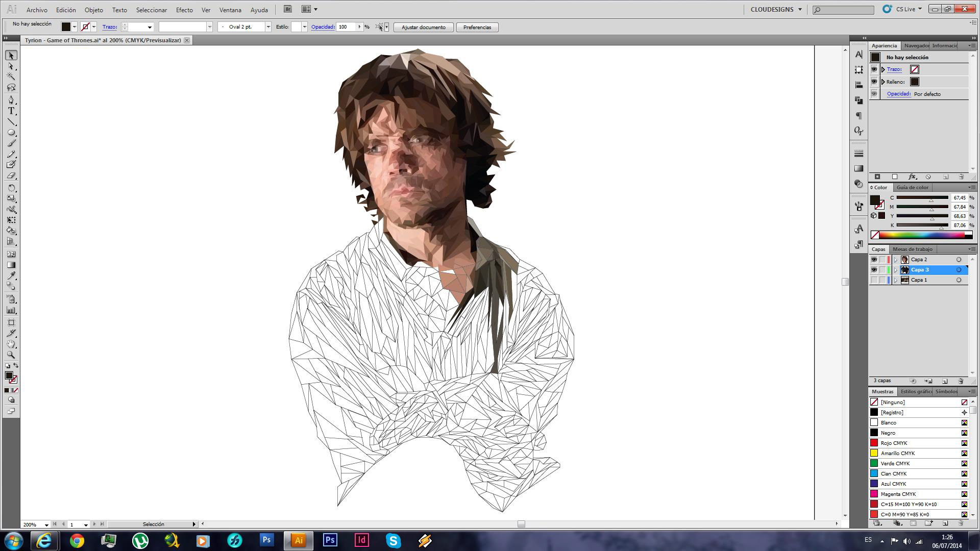Select the Zoom tool
The height and width of the screenshot is (551, 980).
tap(11, 355)
